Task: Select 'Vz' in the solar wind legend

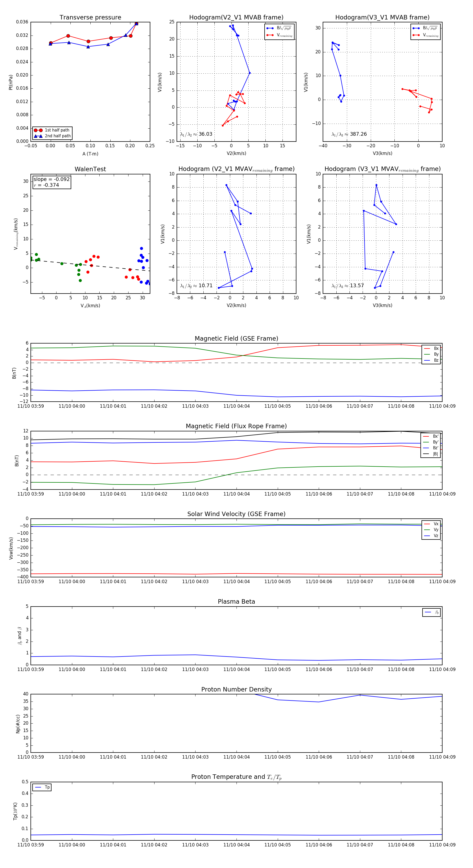Action: coord(431,536)
